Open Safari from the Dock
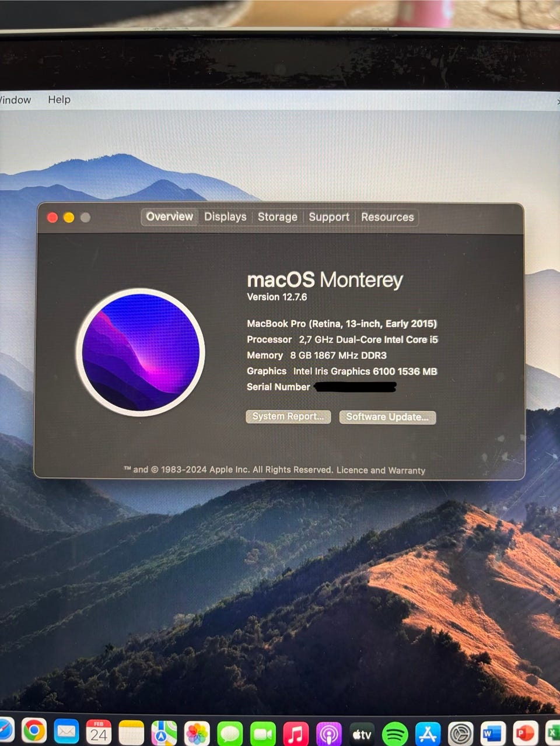560x746 pixels. (5, 731)
